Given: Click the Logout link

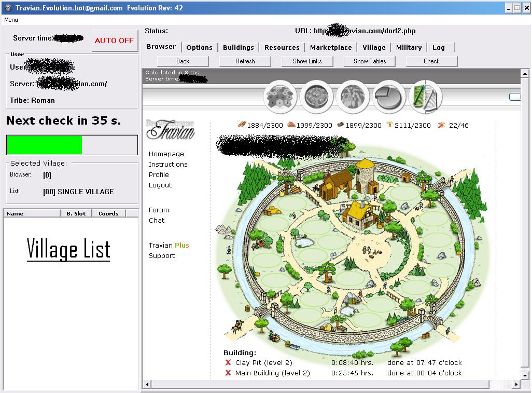Looking at the screenshot, I should 160,185.
